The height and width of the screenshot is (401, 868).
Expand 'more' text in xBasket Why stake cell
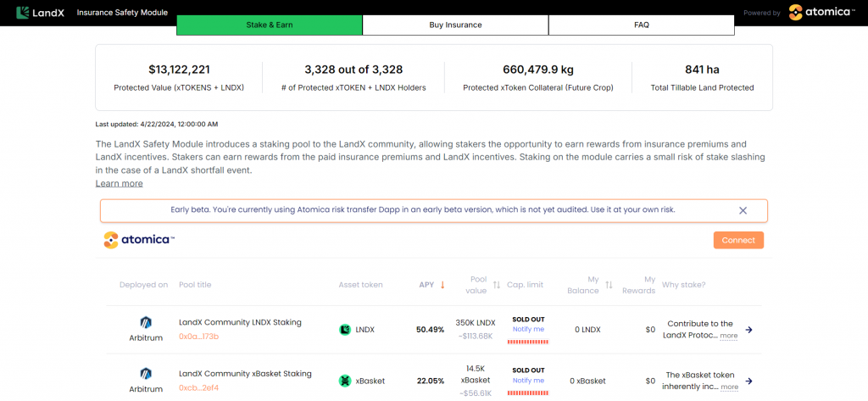pos(729,387)
